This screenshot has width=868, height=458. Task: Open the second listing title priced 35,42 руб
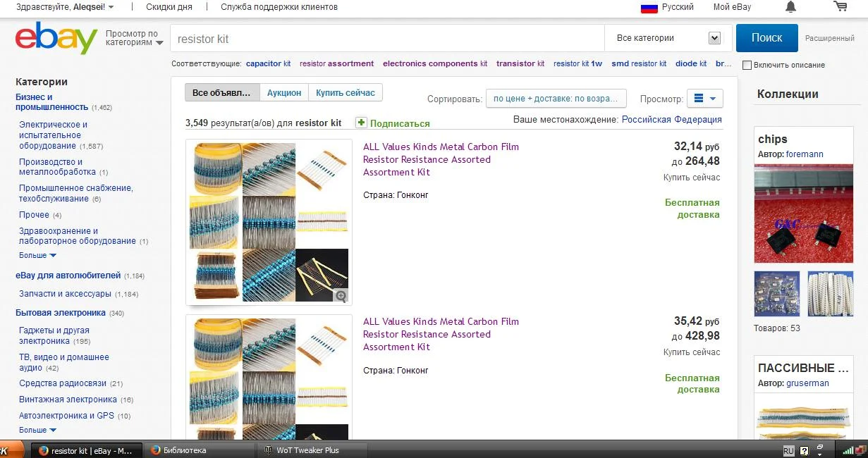tap(441, 334)
